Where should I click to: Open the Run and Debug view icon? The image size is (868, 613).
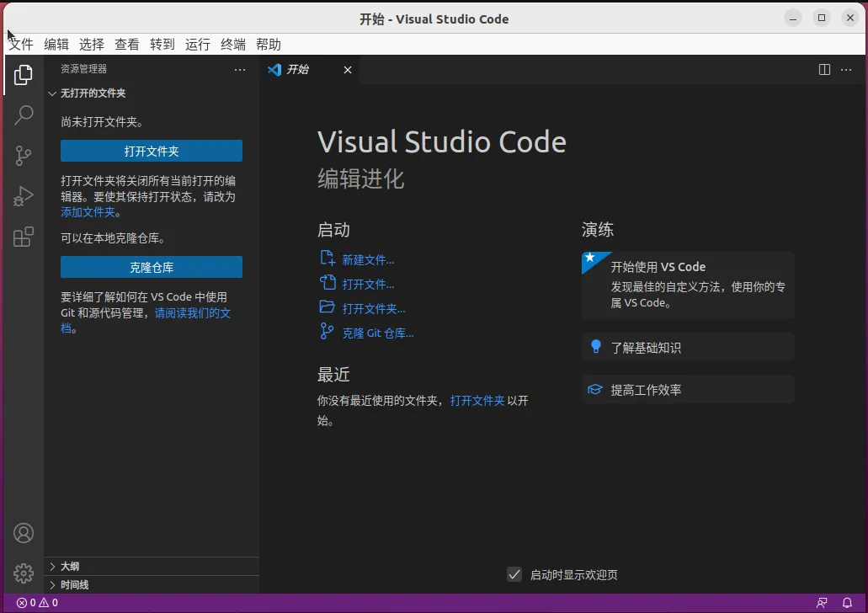point(24,196)
